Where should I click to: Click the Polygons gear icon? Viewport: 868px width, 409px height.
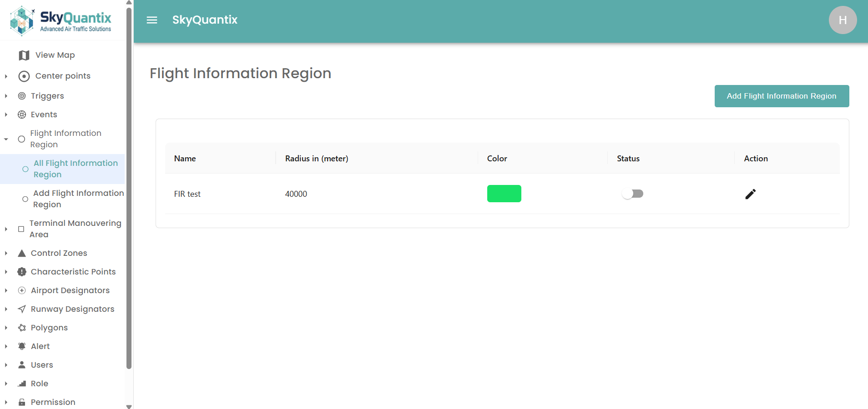pyautogui.click(x=22, y=328)
